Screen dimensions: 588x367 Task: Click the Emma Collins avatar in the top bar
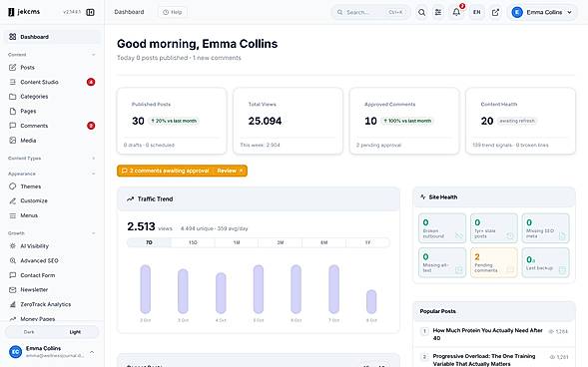tap(517, 12)
